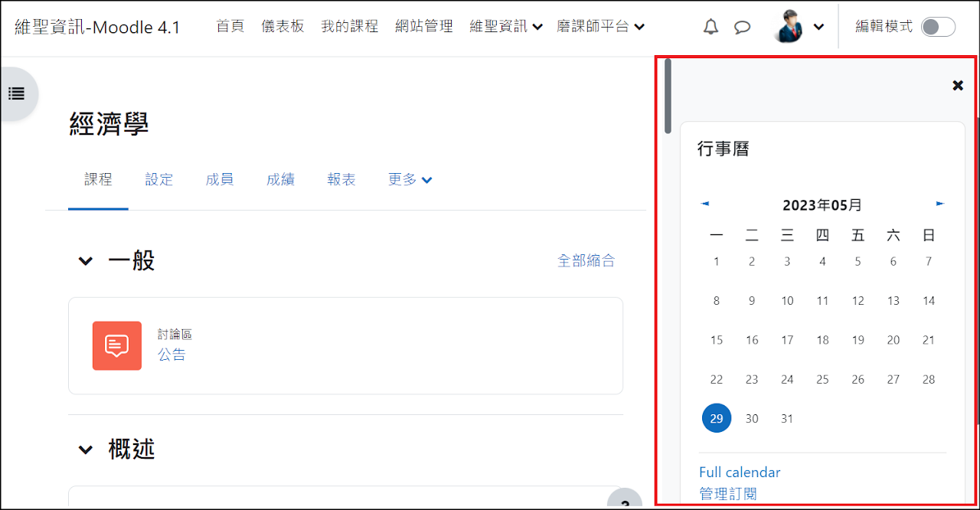
Task: Select day 29 in the calendar
Action: tap(717, 418)
